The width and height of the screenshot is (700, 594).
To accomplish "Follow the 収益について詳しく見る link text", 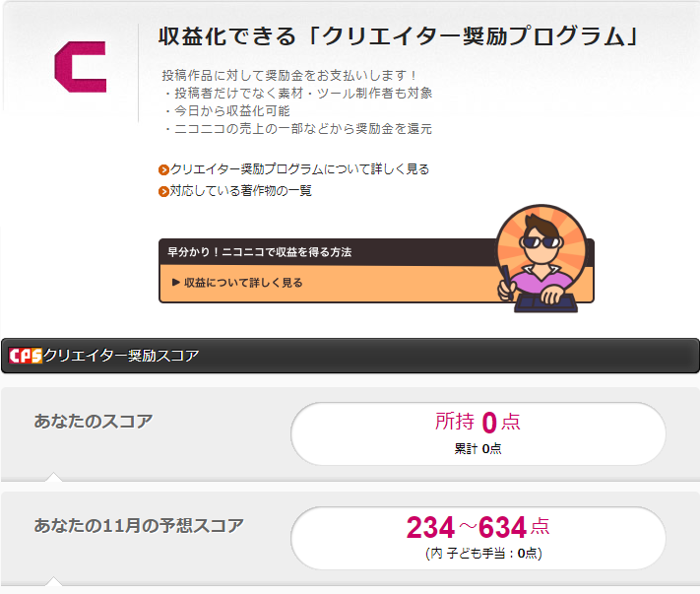I will [x=243, y=283].
